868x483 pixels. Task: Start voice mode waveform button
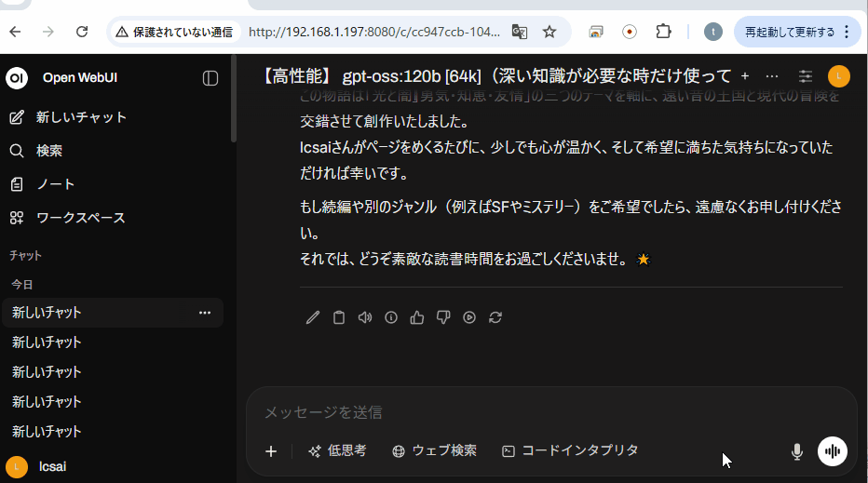[833, 451]
